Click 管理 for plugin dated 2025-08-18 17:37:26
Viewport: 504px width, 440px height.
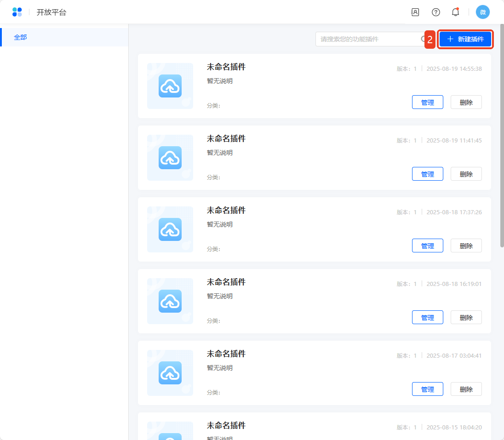click(x=427, y=246)
